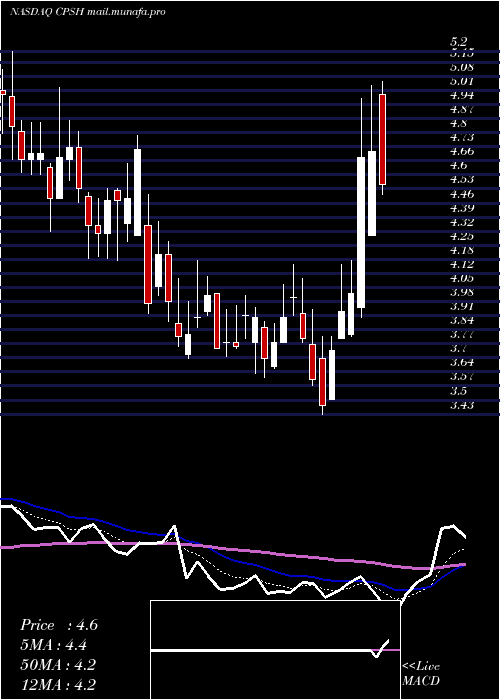Click the '12MA : 4.2' readout
The height and width of the screenshot is (700, 500).
click(x=58, y=684)
